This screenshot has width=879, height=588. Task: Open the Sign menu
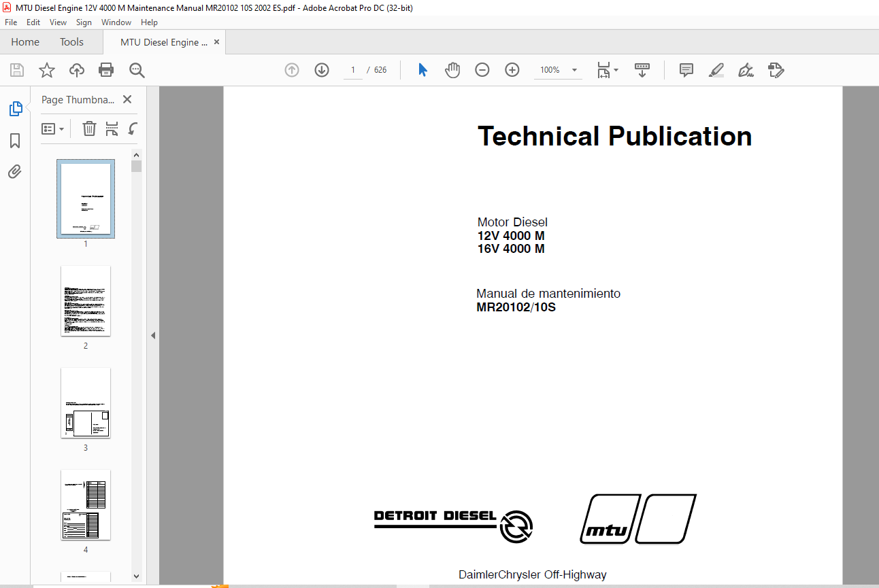tap(84, 22)
